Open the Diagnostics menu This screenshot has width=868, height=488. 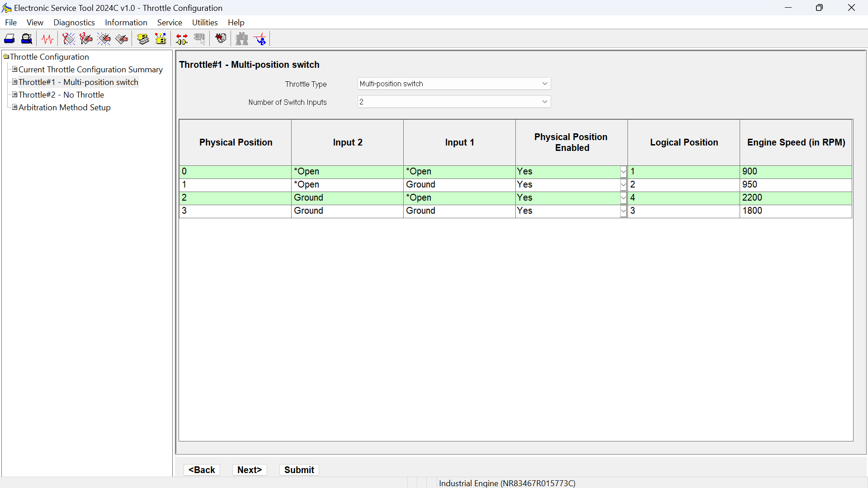74,23
